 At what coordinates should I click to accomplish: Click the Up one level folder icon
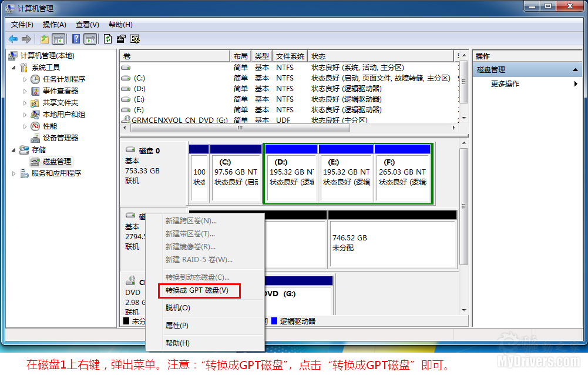(45, 39)
